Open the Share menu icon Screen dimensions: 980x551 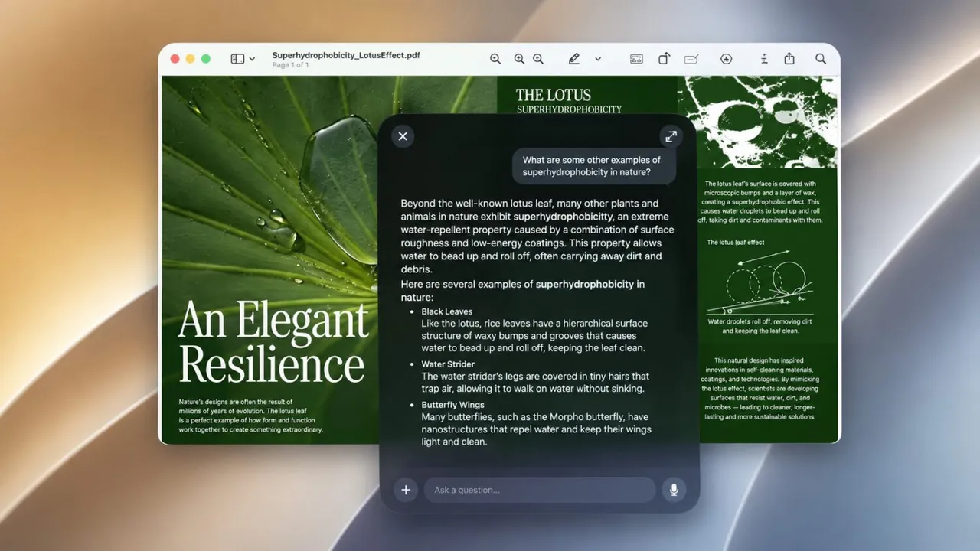point(789,58)
